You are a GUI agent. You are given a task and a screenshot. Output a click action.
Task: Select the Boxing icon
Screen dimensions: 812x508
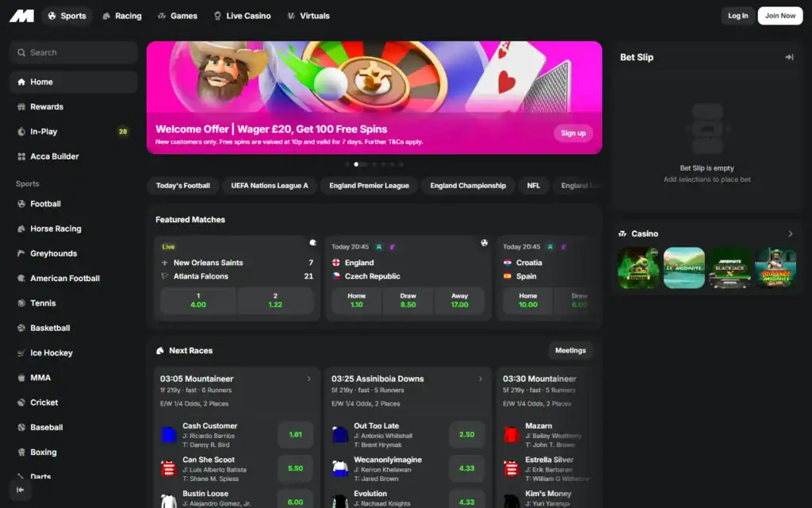click(21, 452)
